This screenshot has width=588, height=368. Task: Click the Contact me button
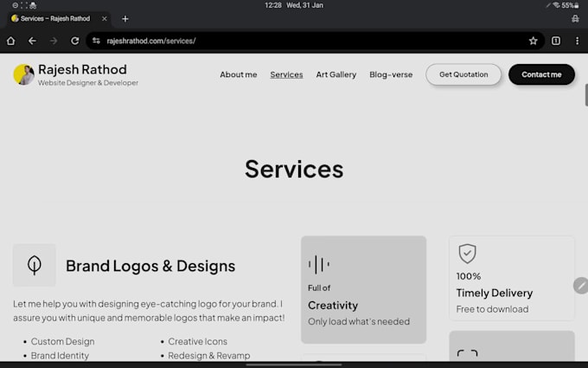[541, 74]
